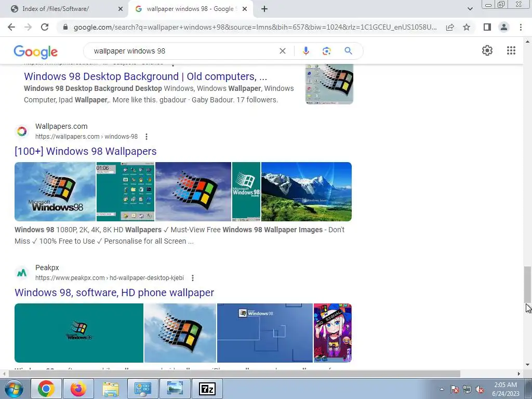Open the Control Panel taskbar icon
Image resolution: width=532 pixels, height=399 pixels.
[143, 389]
